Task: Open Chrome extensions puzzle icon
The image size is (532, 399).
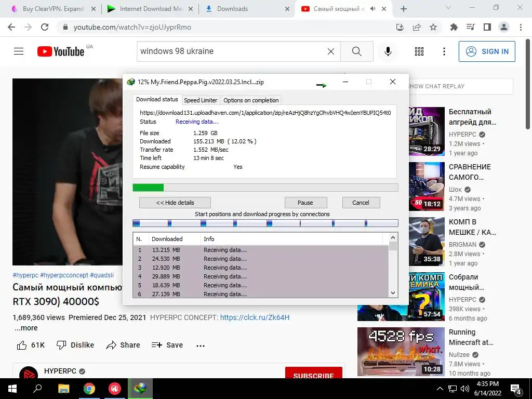Action: tap(454, 28)
